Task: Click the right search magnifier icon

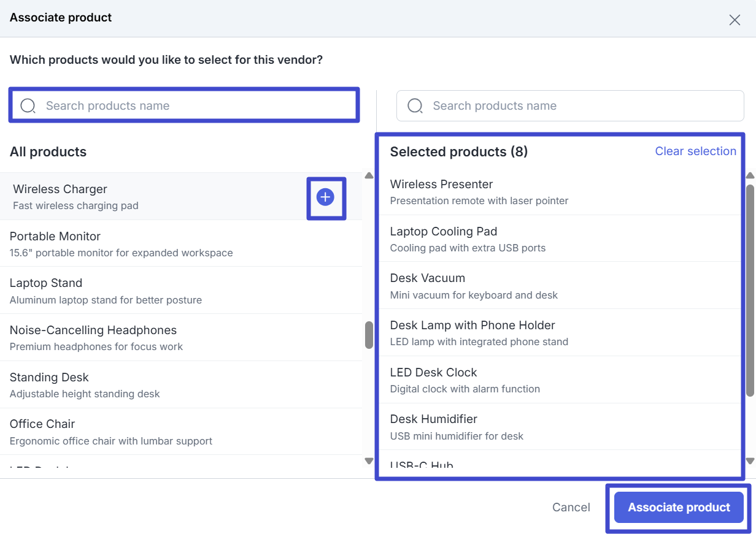Action: (415, 106)
